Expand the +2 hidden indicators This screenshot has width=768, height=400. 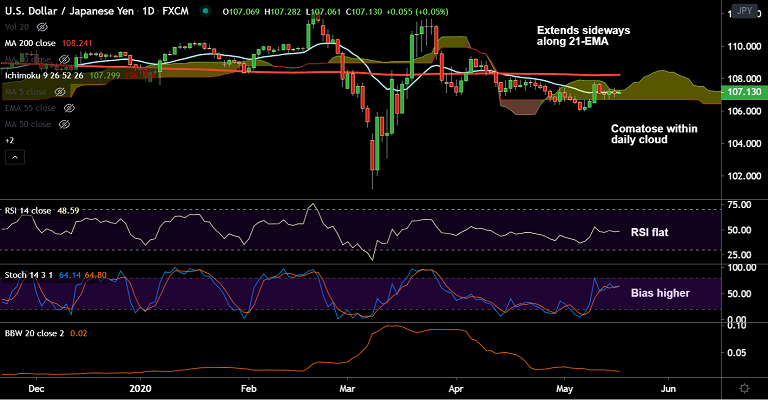pyautogui.click(x=9, y=141)
